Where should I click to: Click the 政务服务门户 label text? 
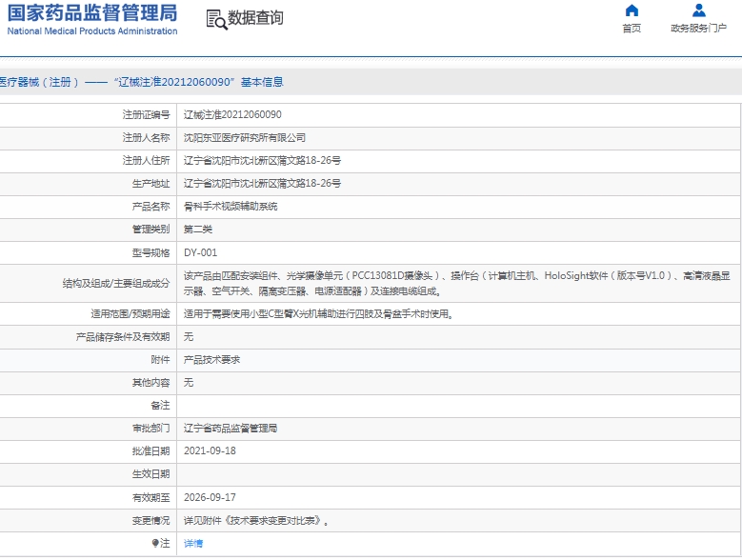pyautogui.click(x=698, y=29)
